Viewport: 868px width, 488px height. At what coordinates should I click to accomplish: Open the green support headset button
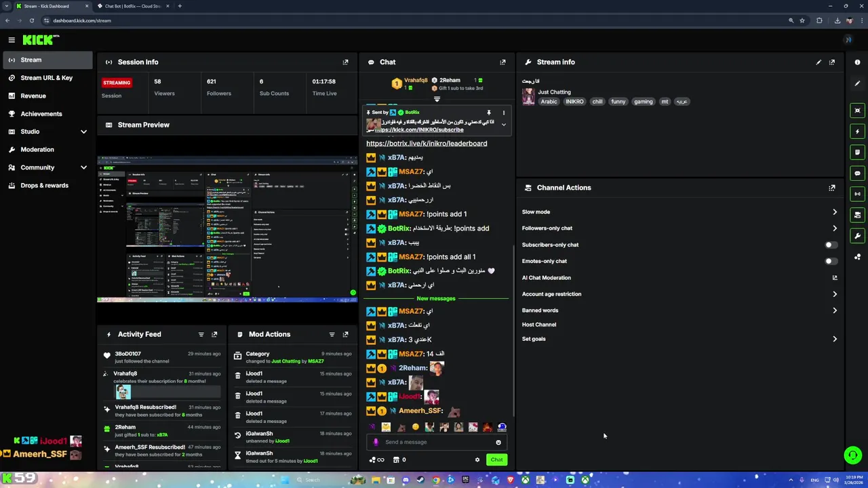[853, 455]
